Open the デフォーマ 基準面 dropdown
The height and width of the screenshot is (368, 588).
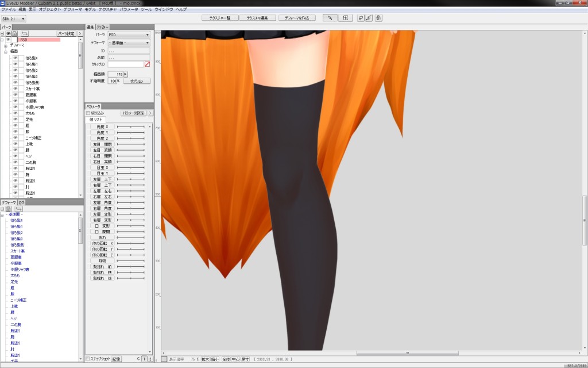point(129,43)
